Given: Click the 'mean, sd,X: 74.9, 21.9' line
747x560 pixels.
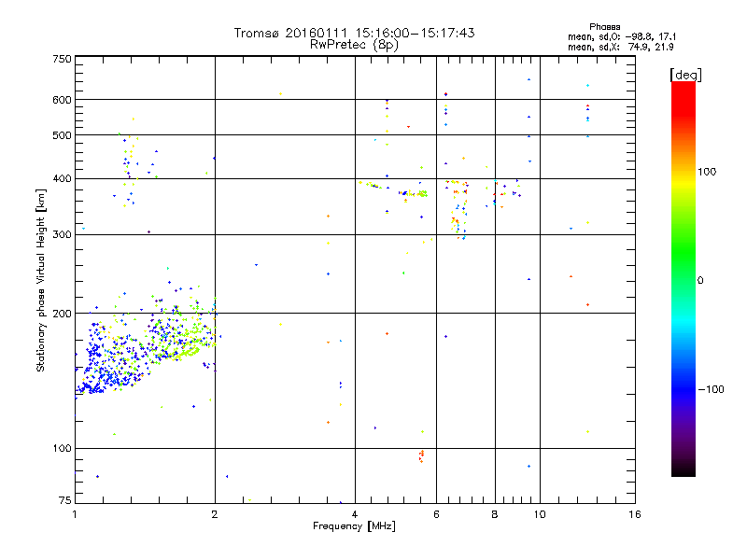Looking at the screenshot, I should [x=621, y=47].
